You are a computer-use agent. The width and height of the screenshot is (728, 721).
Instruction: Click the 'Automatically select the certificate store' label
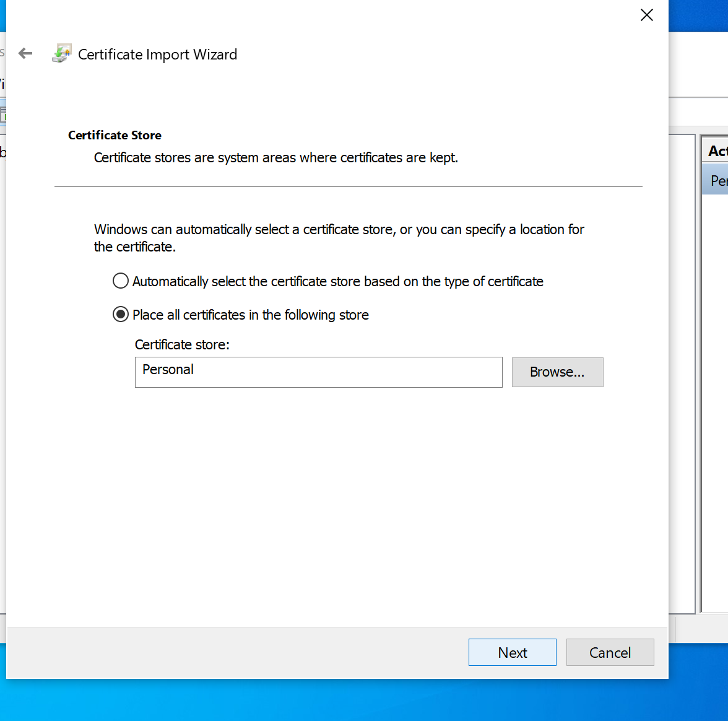pos(337,281)
